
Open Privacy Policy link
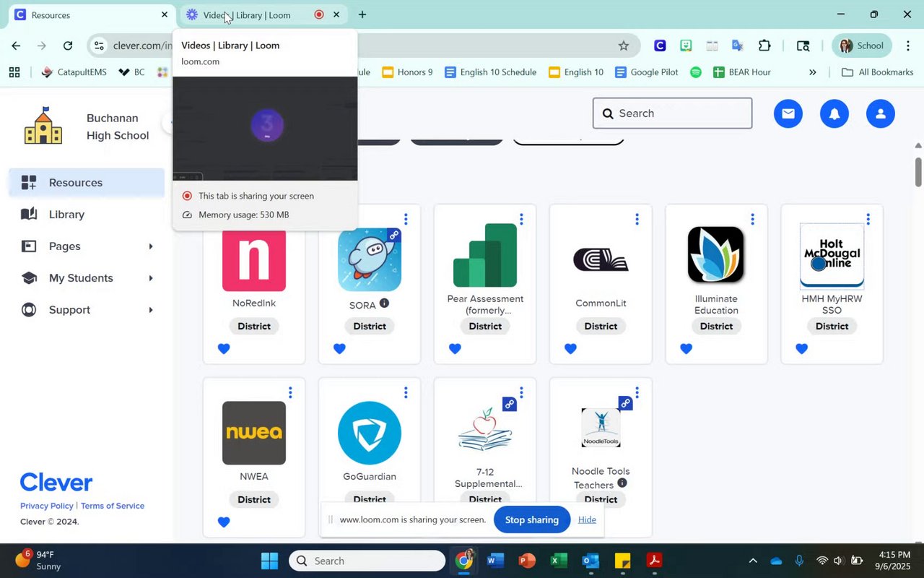click(47, 506)
